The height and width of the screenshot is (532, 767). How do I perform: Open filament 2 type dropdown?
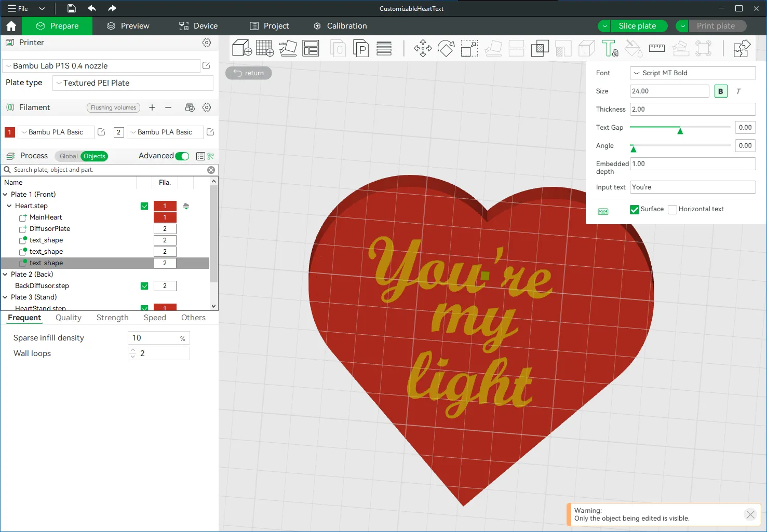165,132
